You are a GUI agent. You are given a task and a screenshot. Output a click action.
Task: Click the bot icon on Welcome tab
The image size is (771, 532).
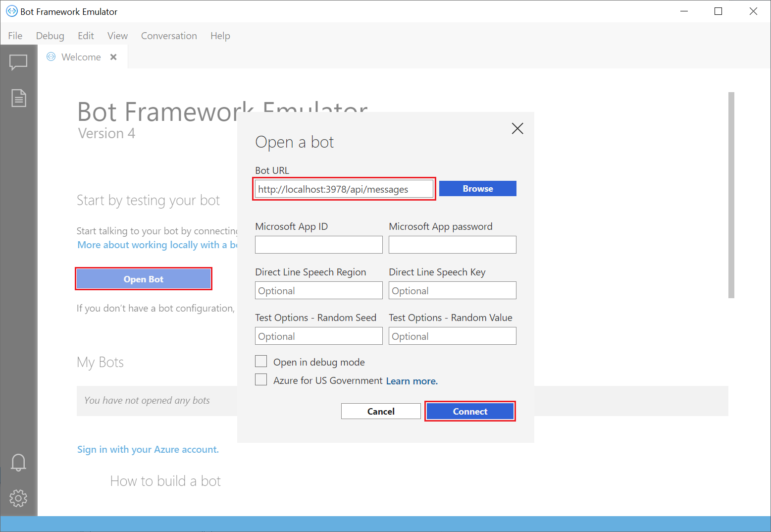50,56
